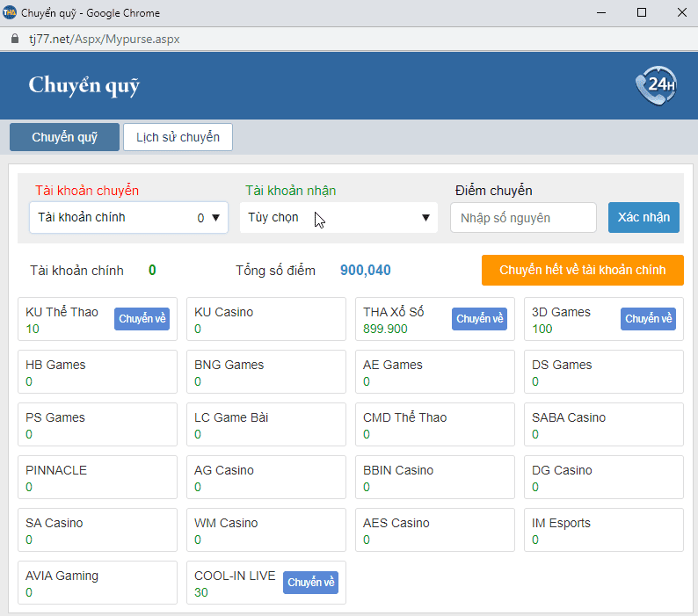Click the Chrome window favicon icon

click(x=10, y=13)
